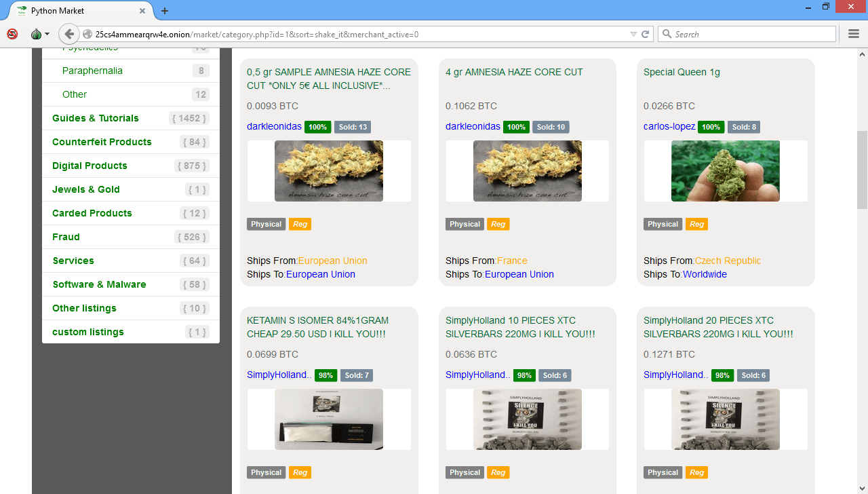Click the 20 PIECES XTC listing thumbnail

point(726,419)
